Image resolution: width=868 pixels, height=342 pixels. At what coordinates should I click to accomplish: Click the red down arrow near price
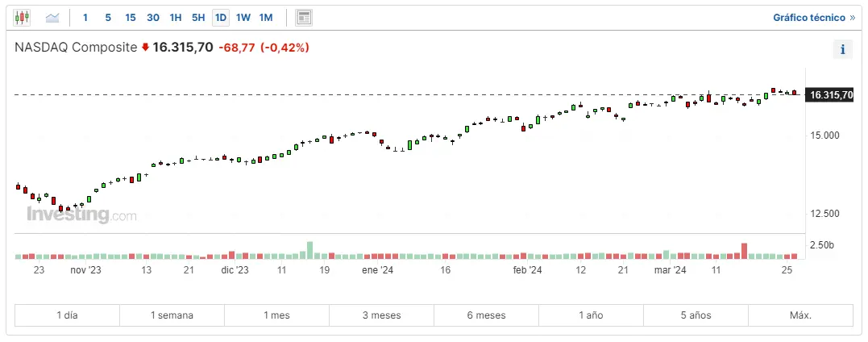(x=145, y=48)
